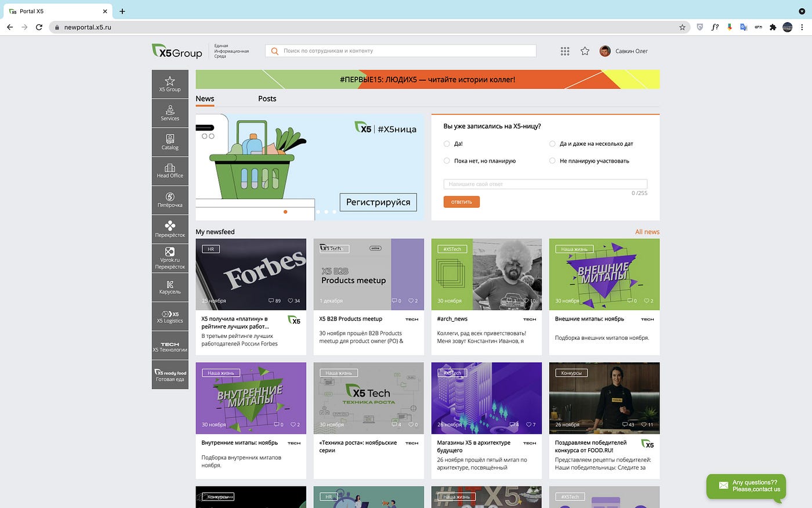Reload the page in browser
Image resolution: width=812 pixels, height=508 pixels.
point(39,27)
